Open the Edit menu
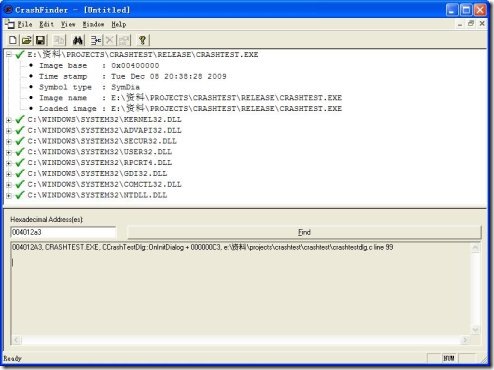The width and height of the screenshot is (494, 370). click(x=46, y=24)
